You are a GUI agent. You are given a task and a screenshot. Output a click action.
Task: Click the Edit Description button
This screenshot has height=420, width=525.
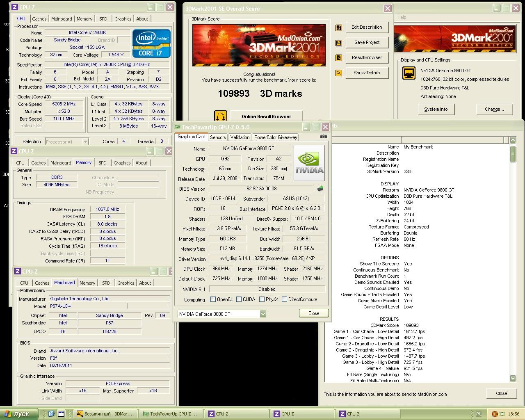367,27
